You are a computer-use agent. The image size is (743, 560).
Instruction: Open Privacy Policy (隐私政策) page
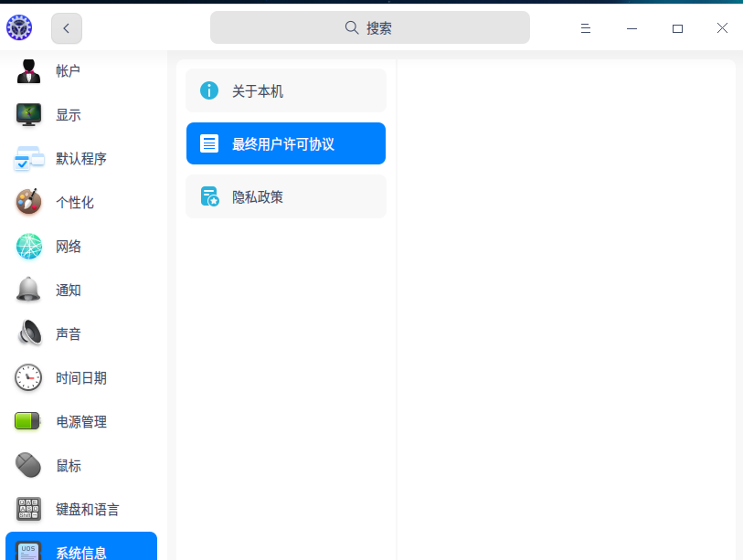point(285,196)
